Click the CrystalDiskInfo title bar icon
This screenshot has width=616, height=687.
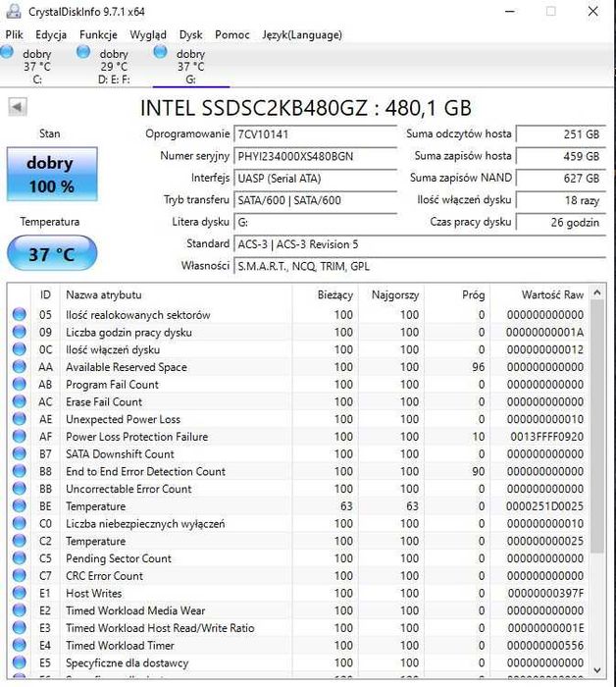(x=14, y=11)
